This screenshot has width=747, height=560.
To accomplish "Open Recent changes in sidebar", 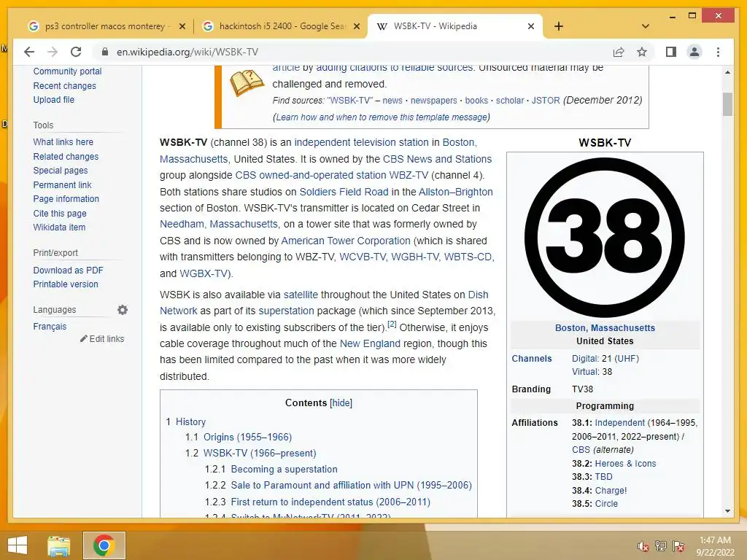I will point(64,86).
